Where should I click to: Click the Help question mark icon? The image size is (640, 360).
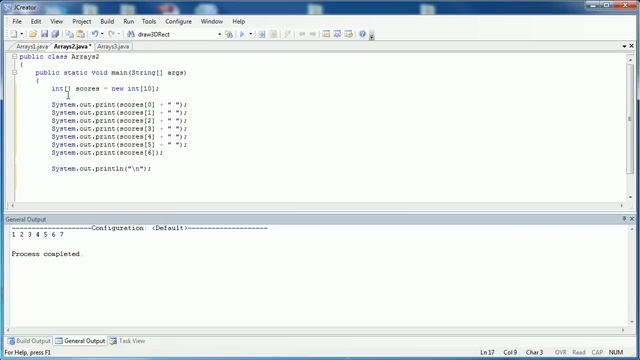tap(362, 34)
